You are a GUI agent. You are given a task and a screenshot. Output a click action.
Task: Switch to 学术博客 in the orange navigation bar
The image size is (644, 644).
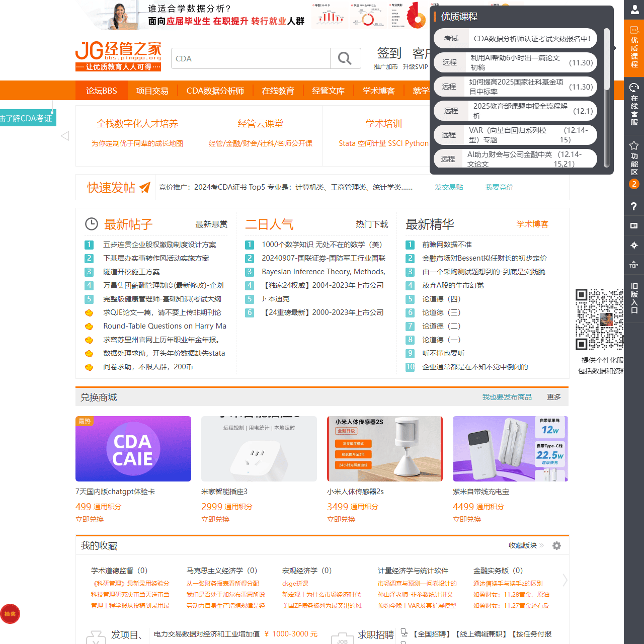[x=378, y=91]
